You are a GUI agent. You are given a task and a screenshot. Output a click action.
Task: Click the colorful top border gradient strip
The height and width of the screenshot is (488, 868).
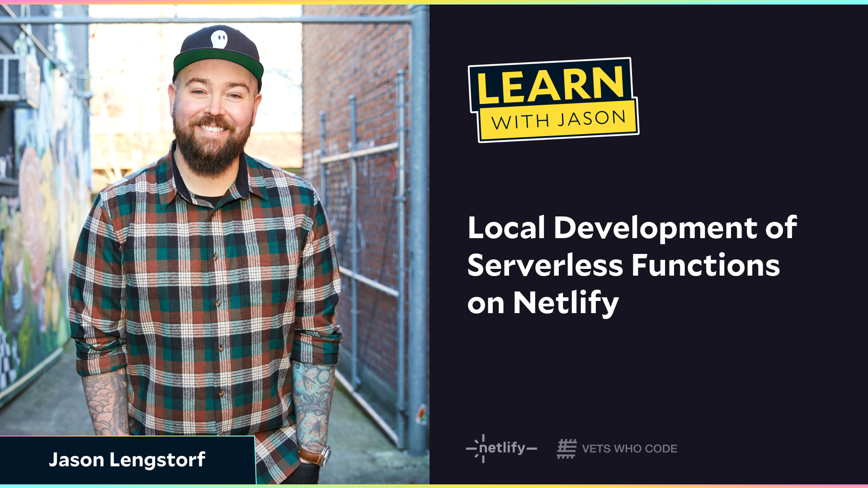coord(434,2)
